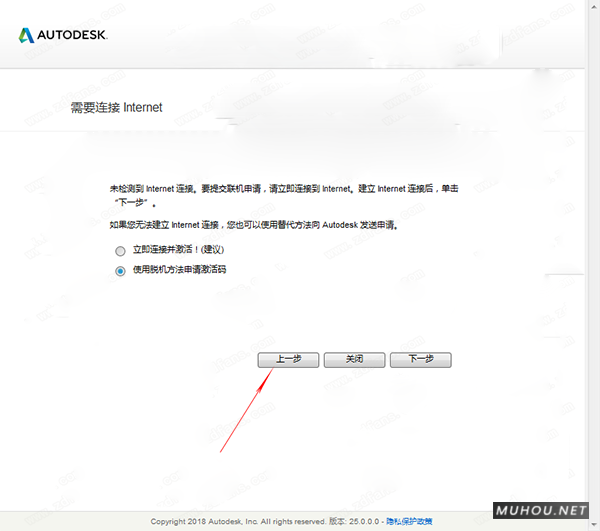Click the Copyright 2018 Autodesk footer text
The height and width of the screenshot is (531, 600).
click(x=265, y=521)
